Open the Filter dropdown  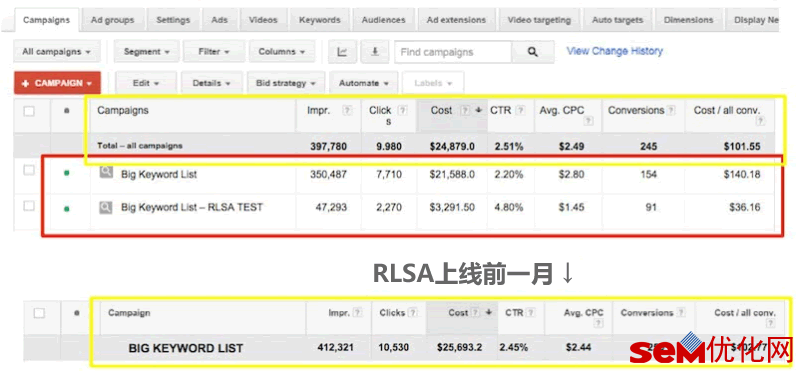tap(214, 51)
